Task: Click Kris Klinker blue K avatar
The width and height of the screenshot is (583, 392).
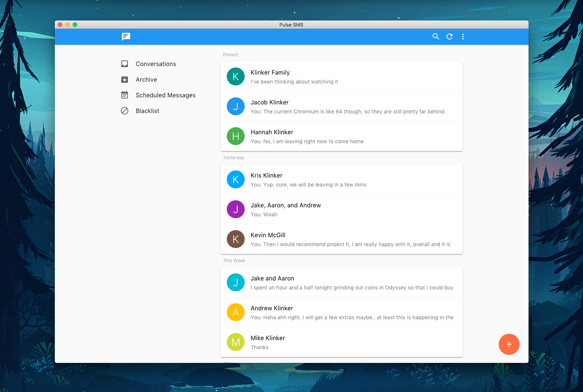Action: [236, 179]
